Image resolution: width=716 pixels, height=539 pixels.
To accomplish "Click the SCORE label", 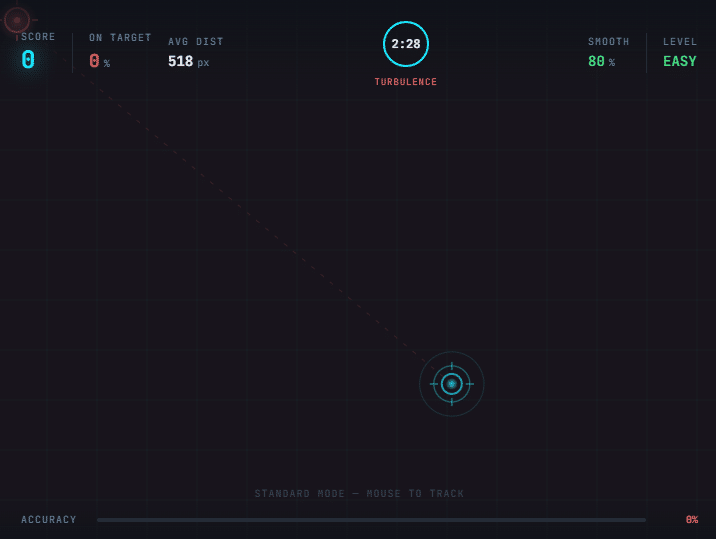I will click(x=39, y=37).
